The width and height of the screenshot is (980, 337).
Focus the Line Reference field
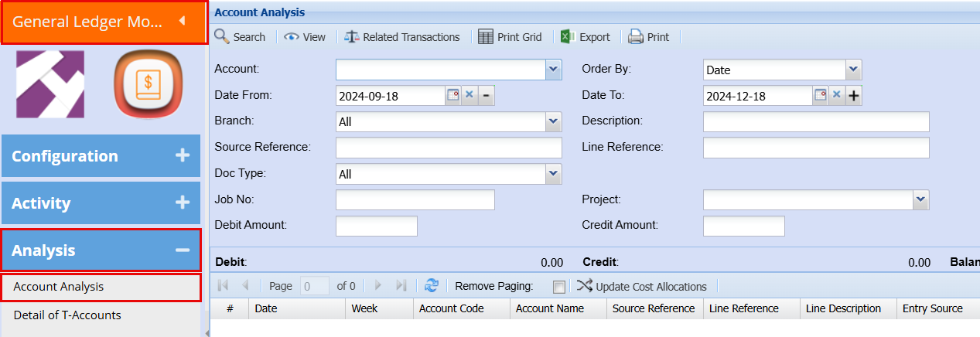click(x=816, y=148)
